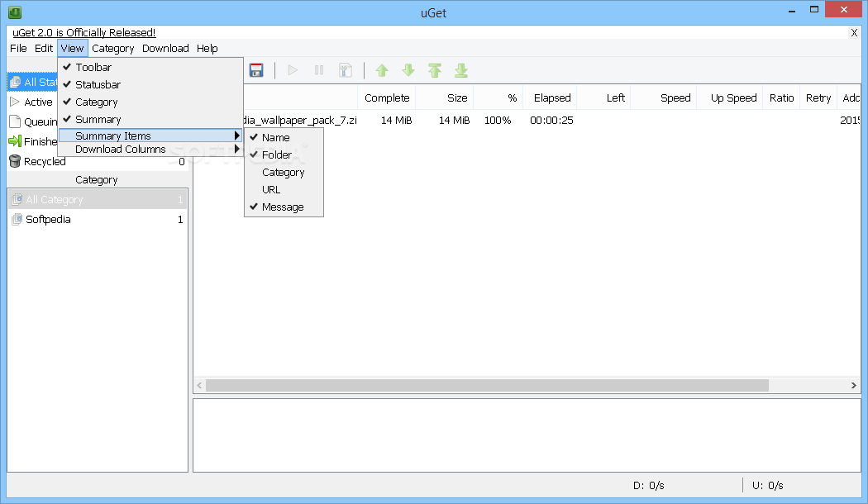This screenshot has height=504, width=868.
Task: Open the uGet 2.0 Officially Released link
Action: coord(84,33)
